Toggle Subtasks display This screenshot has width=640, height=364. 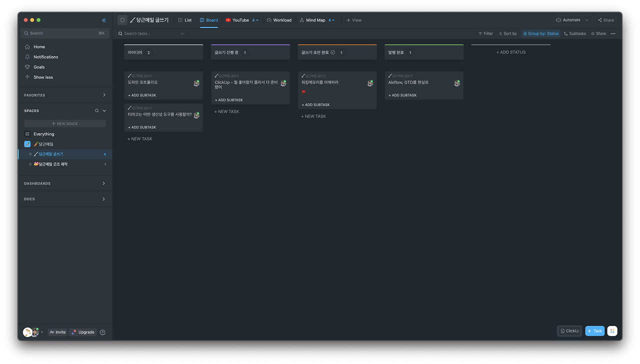pos(575,33)
